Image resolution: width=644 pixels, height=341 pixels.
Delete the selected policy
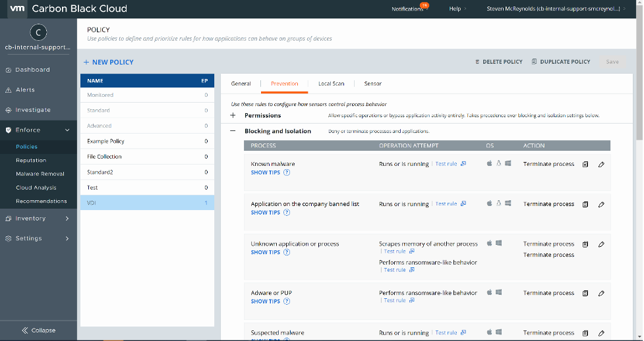pos(498,62)
